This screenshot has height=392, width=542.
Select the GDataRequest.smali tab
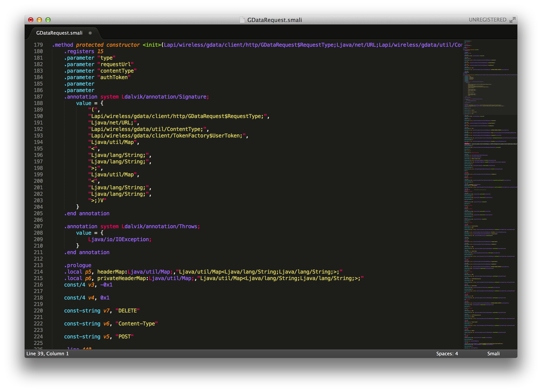point(59,33)
